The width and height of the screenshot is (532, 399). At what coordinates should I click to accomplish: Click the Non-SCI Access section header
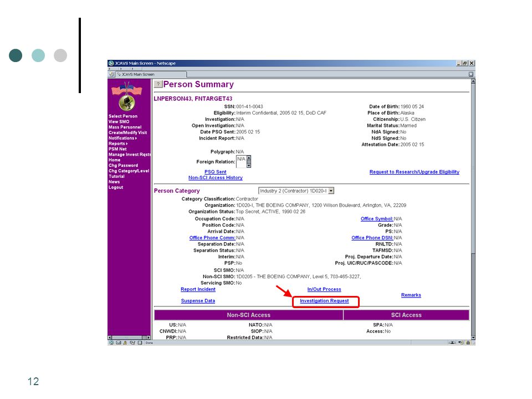click(249, 315)
